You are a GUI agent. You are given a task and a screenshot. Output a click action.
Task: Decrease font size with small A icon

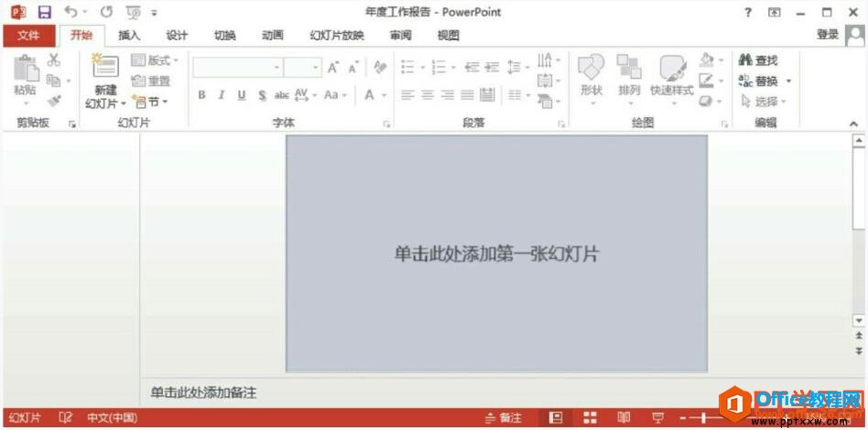[x=353, y=68]
